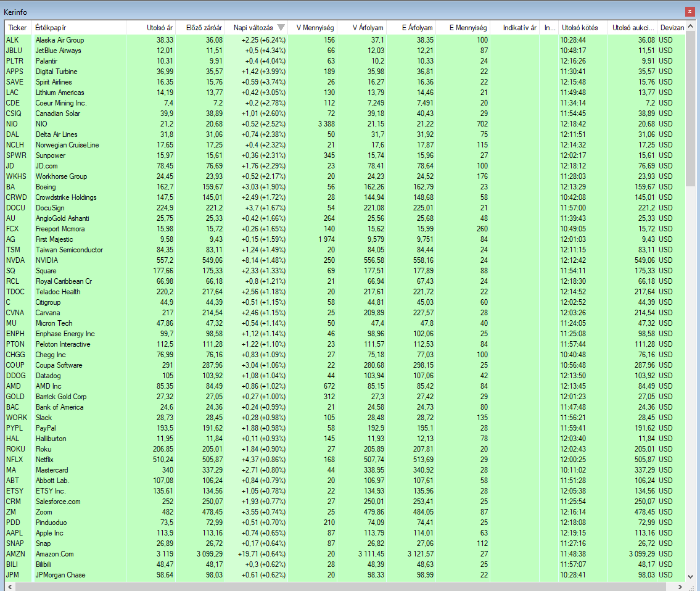Click the AMD ticker cell
Image resolution: width=700 pixels, height=591 pixels.
[x=14, y=386]
